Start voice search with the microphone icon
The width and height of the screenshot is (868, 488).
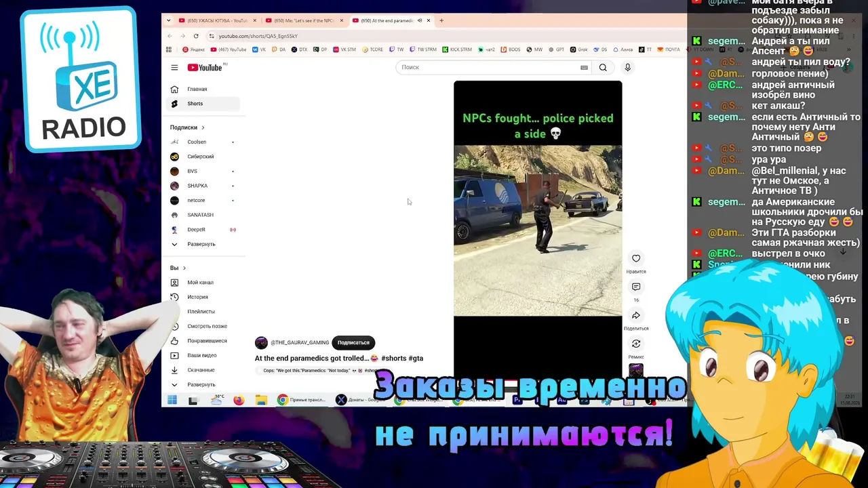click(627, 67)
